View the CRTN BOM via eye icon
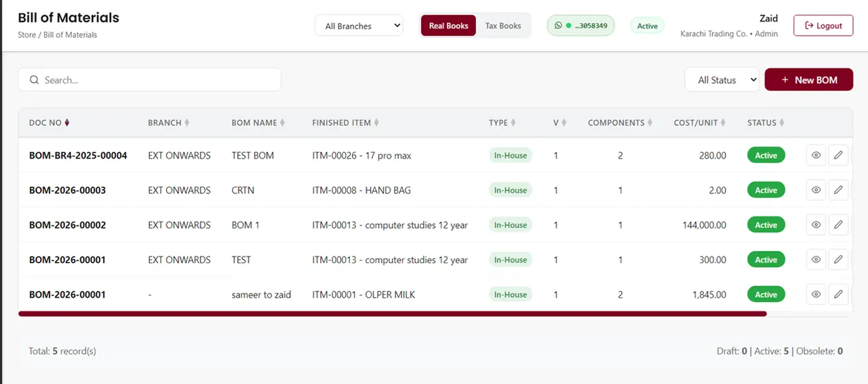 tap(816, 190)
